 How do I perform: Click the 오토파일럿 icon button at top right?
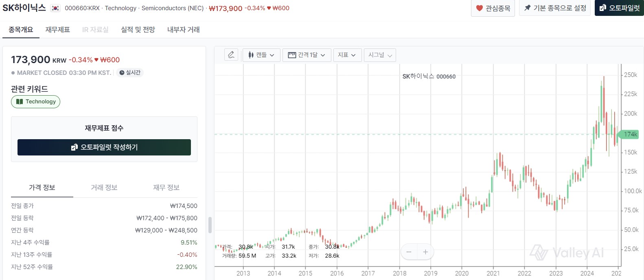click(619, 8)
